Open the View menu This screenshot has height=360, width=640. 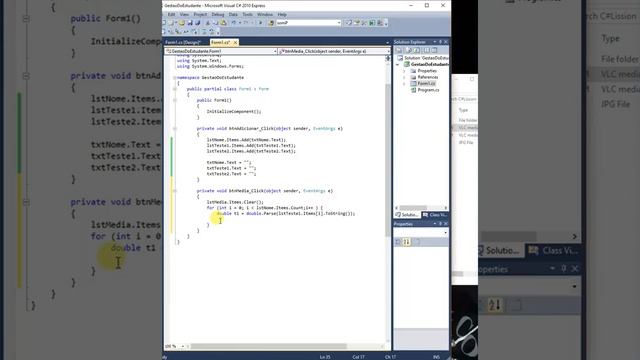point(184,14)
